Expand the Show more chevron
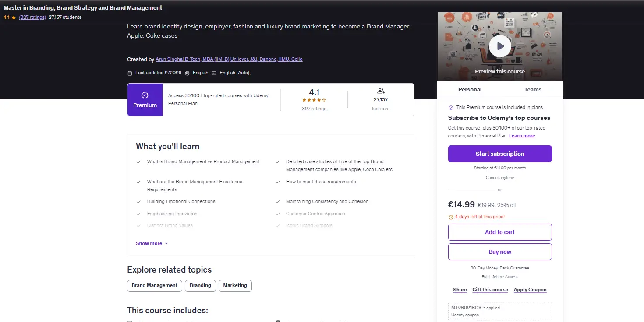 (166, 244)
